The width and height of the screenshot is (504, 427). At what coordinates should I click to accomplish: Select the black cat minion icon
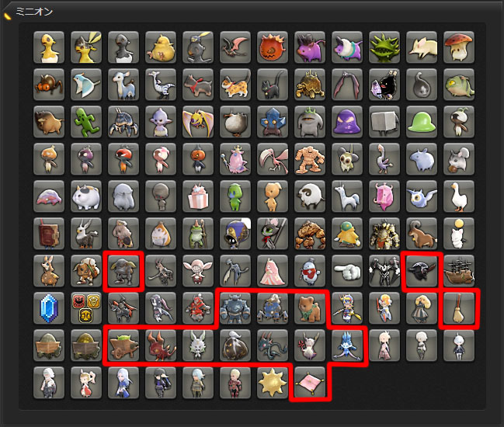click(x=273, y=85)
